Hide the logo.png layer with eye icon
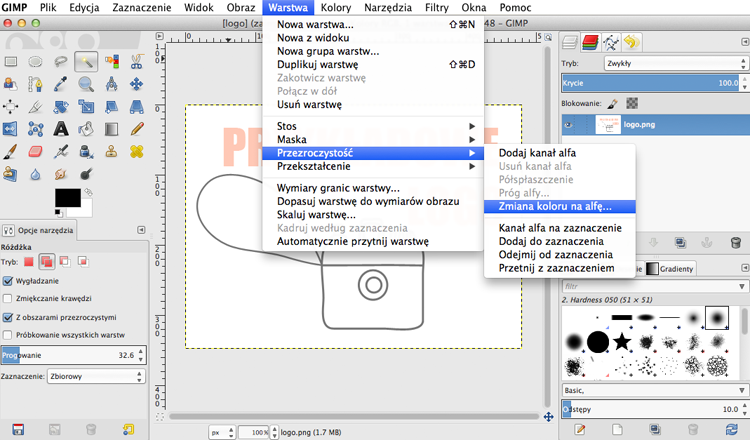750x440 pixels. pyautogui.click(x=568, y=125)
